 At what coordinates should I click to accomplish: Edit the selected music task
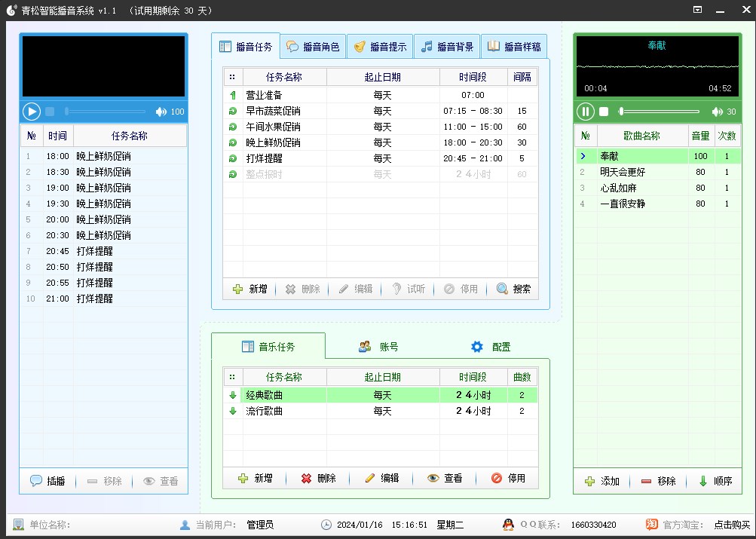tap(381, 478)
